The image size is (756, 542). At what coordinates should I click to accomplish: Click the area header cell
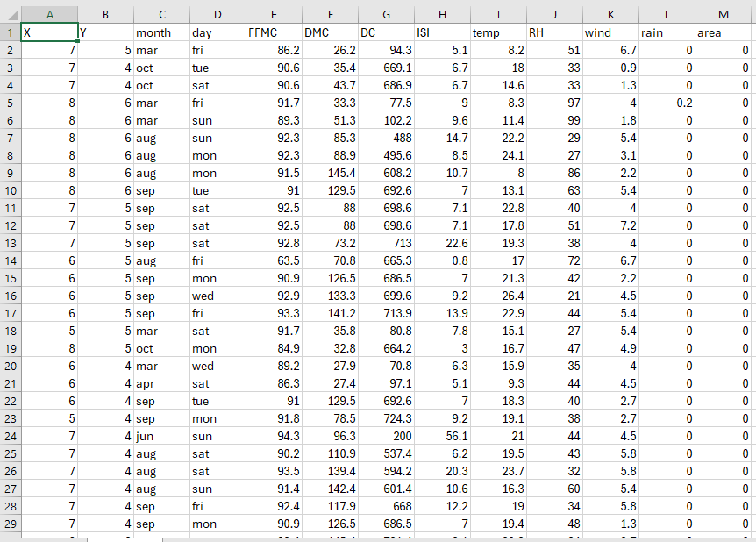pyautogui.click(x=724, y=32)
